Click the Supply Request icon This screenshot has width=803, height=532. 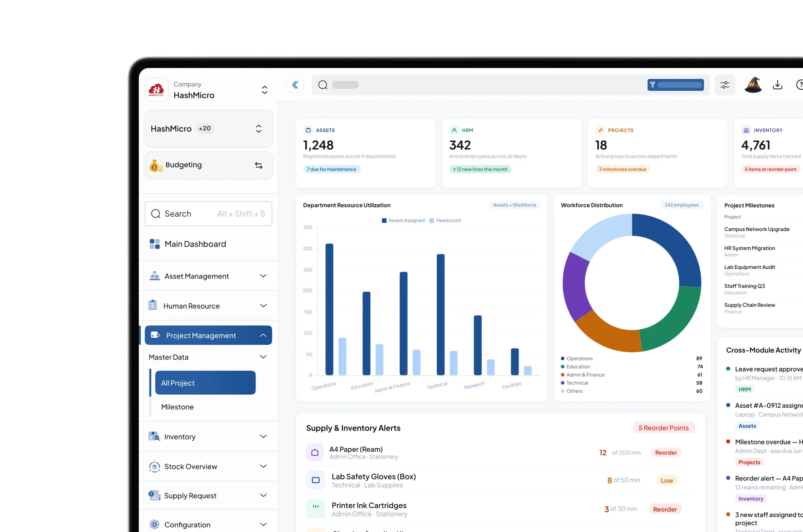coord(154,495)
